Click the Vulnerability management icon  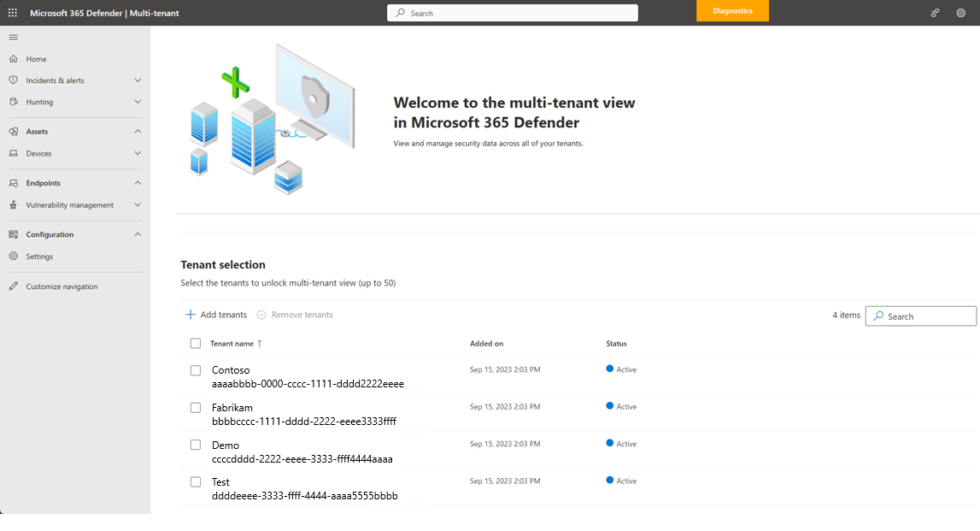click(x=13, y=204)
